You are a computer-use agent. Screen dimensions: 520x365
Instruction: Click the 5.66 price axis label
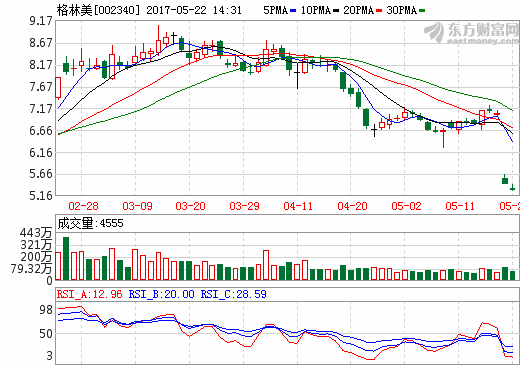pyautogui.click(x=41, y=174)
